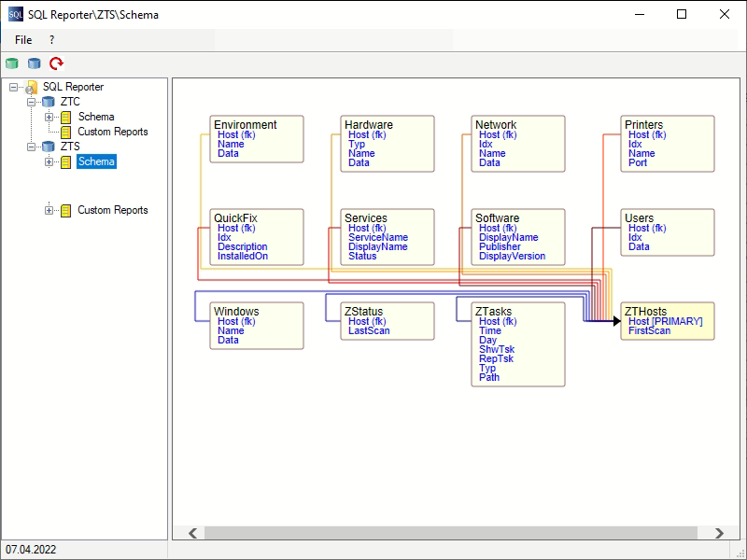Click the horizontal scrollbar thumb
Viewport: 747px width, 560px height.
point(451,533)
